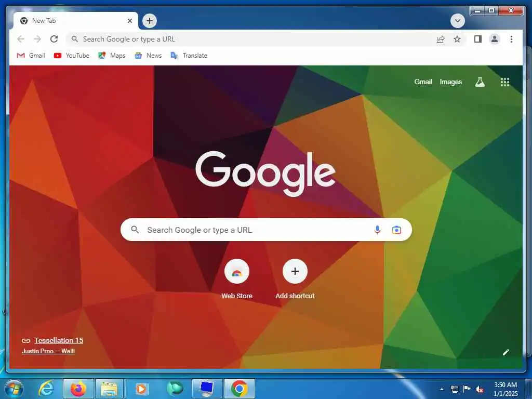The image size is (532, 399).
Task: Search by image with the camera icon
Action: point(396,230)
